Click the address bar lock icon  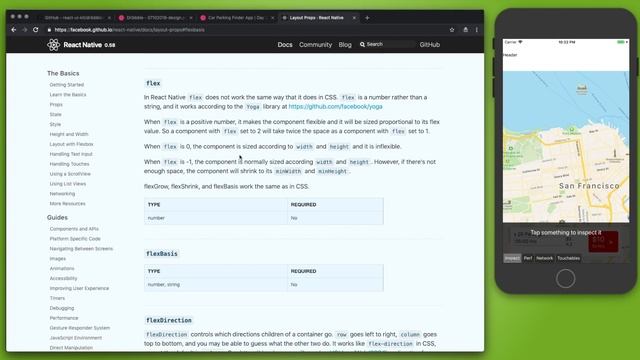point(49,30)
